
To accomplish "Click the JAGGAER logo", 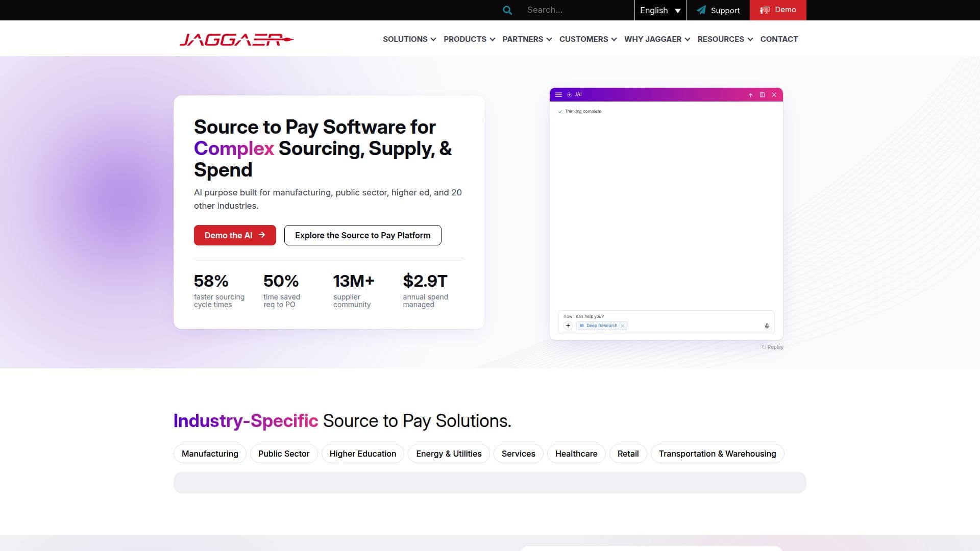I will [x=236, y=39].
